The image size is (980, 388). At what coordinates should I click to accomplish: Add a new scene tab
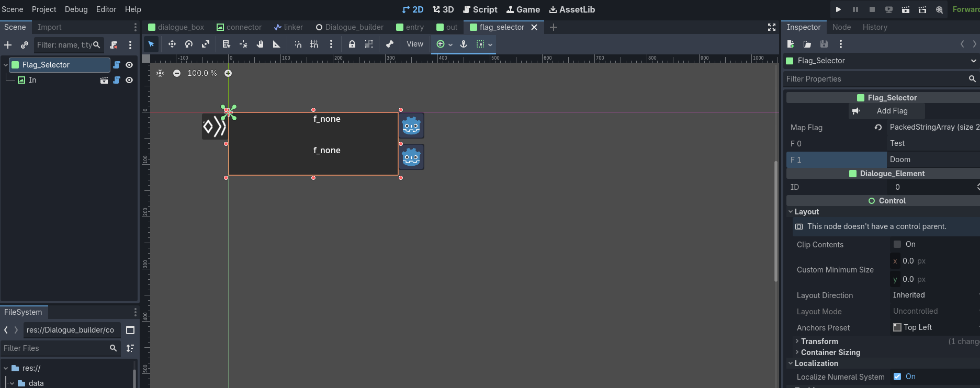click(554, 27)
